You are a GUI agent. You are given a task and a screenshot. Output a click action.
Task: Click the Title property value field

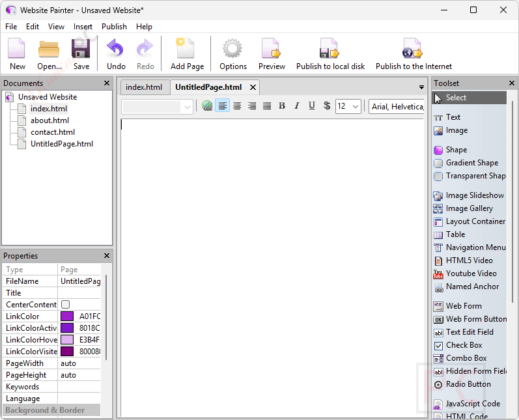point(79,293)
